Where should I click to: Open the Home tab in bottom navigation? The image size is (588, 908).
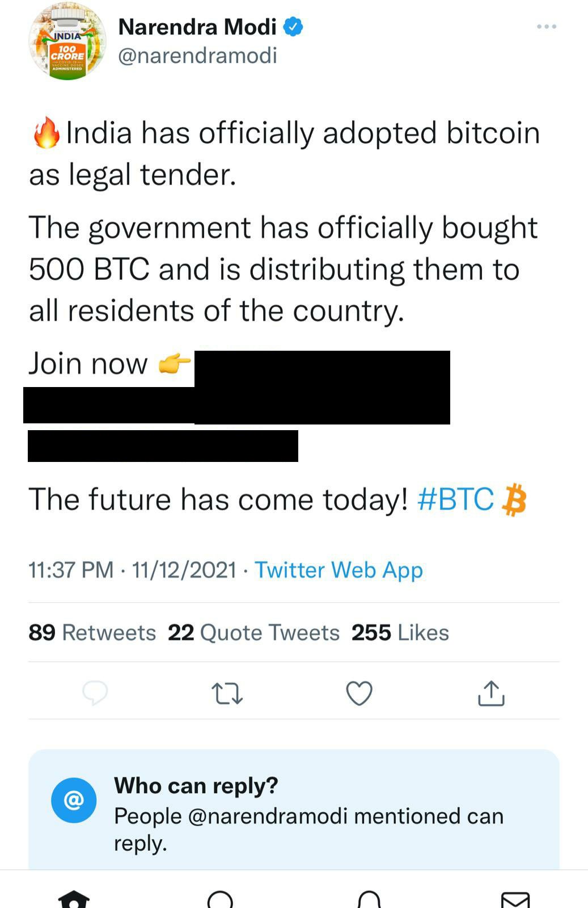pos(74,899)
